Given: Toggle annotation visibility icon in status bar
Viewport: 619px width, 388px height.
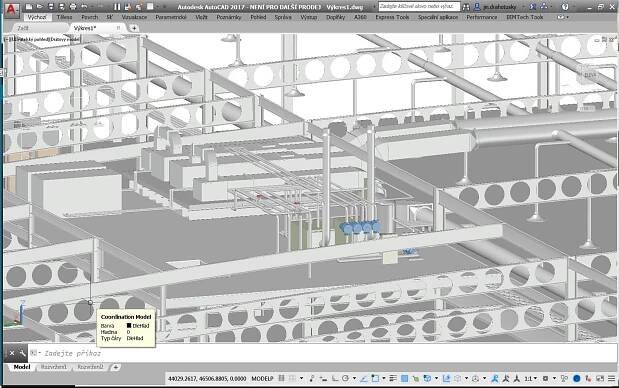Looking at the screenshot, I should tap(495, 379).
